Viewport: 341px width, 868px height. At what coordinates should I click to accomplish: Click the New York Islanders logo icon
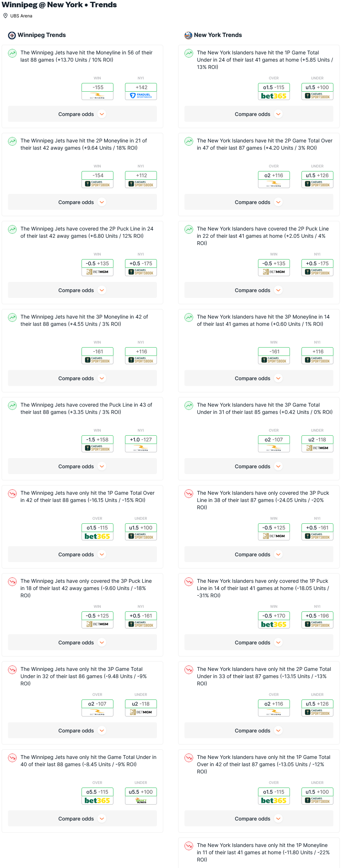coord(188,35)
